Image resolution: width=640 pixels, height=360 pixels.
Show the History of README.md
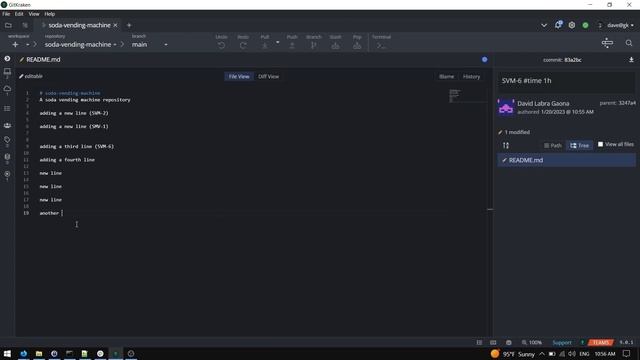471,76
